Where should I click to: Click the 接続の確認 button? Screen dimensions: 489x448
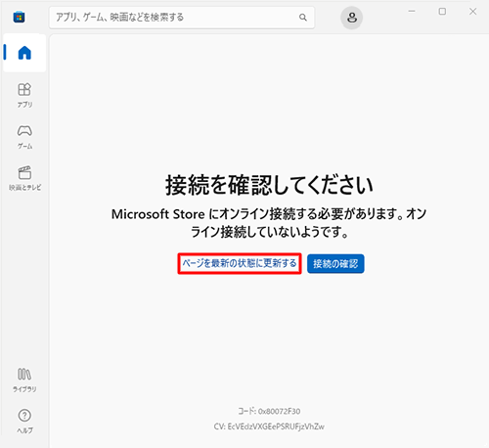click(x=335, y=264)
